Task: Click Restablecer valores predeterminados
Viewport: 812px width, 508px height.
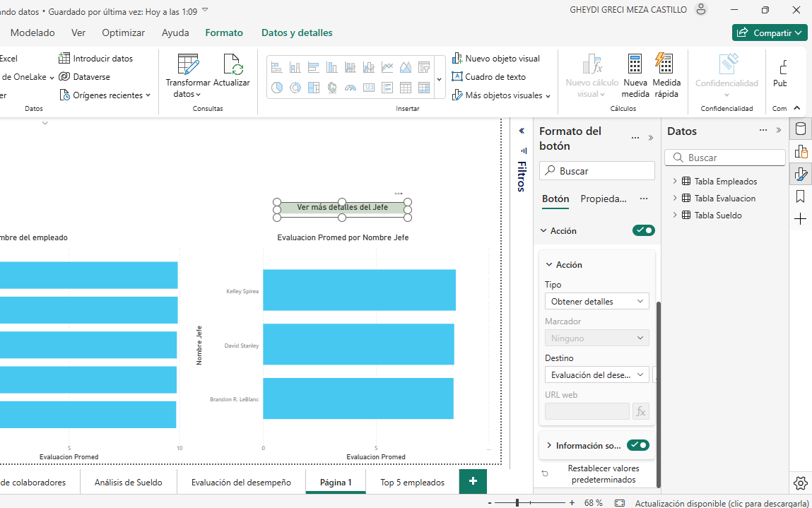Action: point(603,474)
